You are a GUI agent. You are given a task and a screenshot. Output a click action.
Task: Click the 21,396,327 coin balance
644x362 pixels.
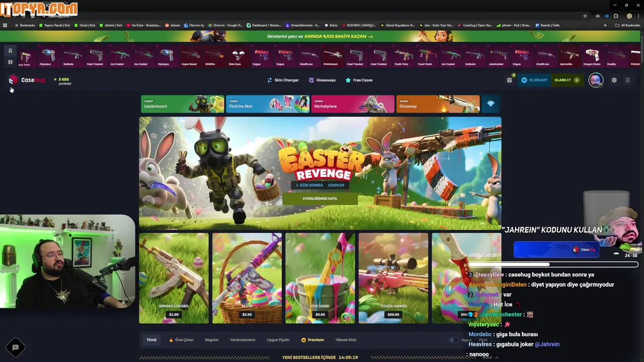click(x=534, y=80)
